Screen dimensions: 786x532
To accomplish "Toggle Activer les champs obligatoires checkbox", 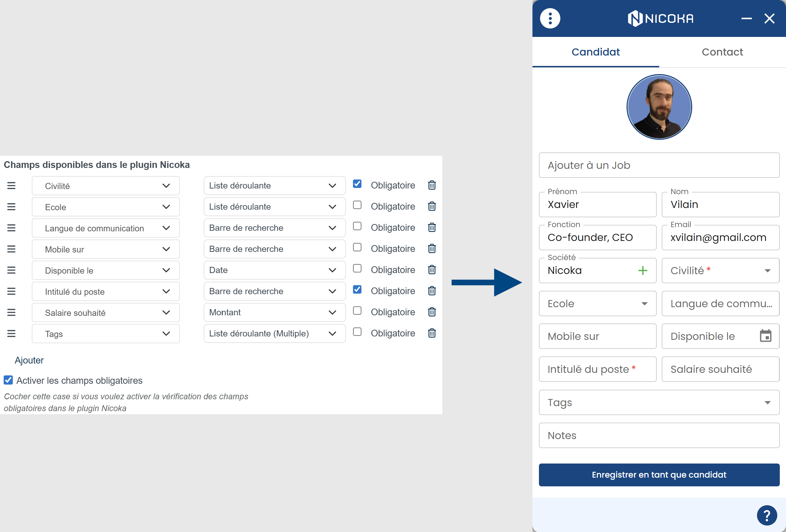I will (x=8, y=380).
